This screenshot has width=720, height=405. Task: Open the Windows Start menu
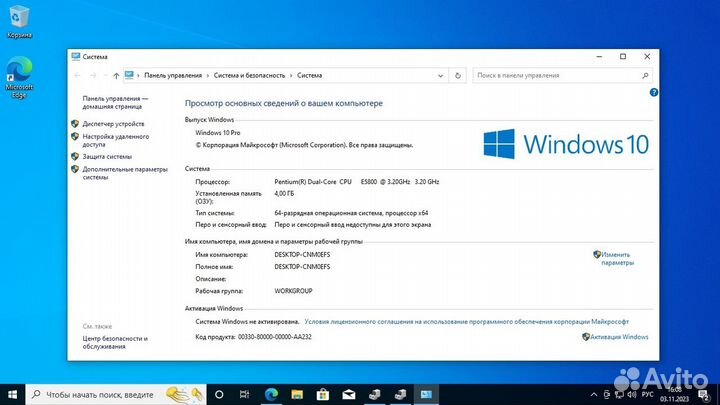[12, 394]
